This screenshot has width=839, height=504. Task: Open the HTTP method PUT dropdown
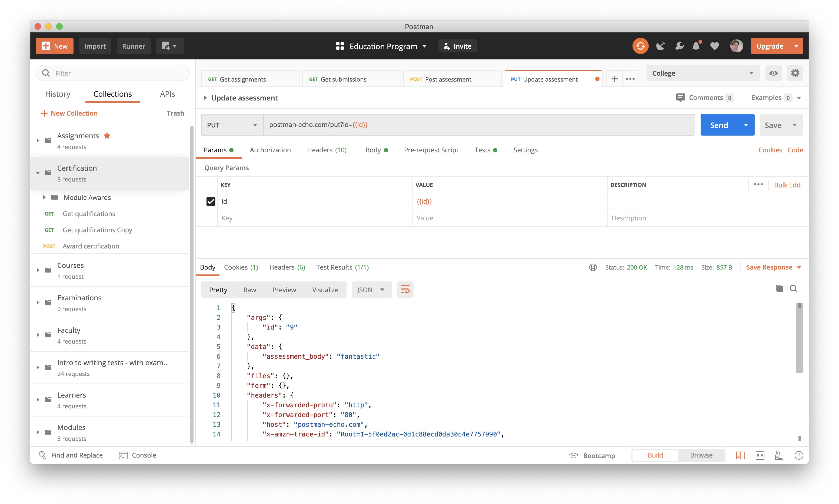click(232, 125)
